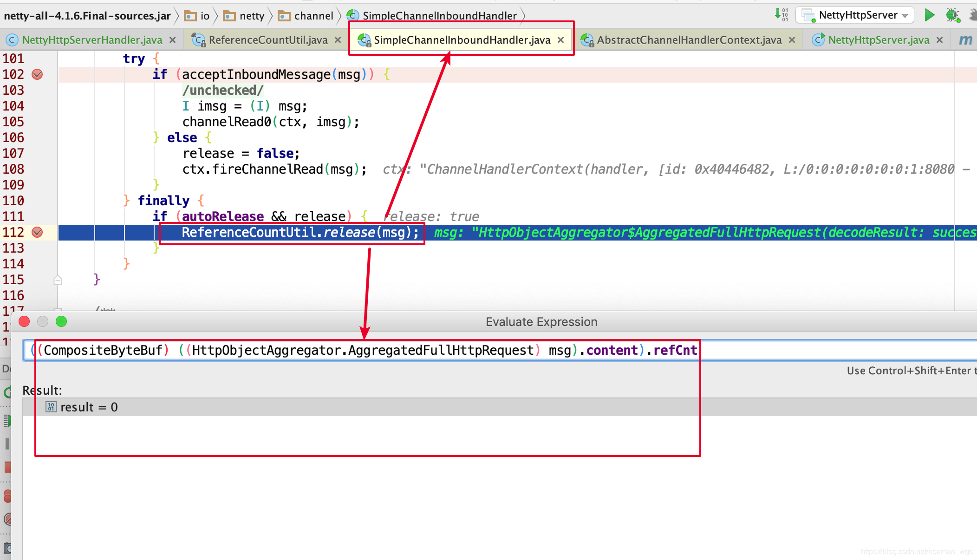Click the 'refCnt' field in the expression
977x560 pixels.
tap(675, 350)
